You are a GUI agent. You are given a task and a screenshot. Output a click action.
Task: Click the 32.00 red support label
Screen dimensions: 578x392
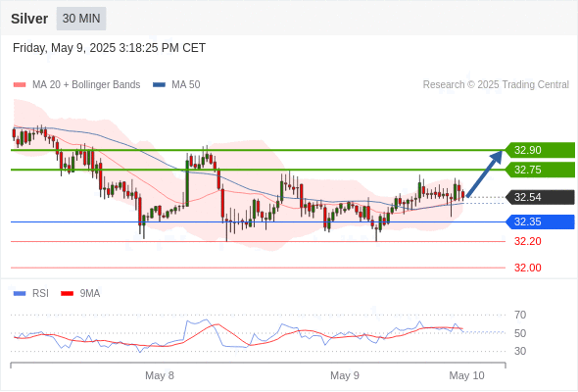coord(528,268)
